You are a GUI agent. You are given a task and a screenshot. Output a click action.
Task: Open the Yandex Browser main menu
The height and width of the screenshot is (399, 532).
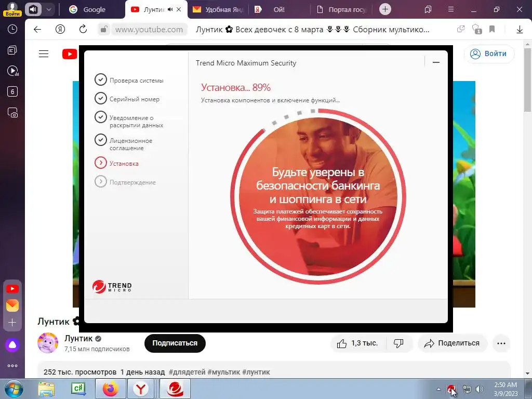pos(451,9)
